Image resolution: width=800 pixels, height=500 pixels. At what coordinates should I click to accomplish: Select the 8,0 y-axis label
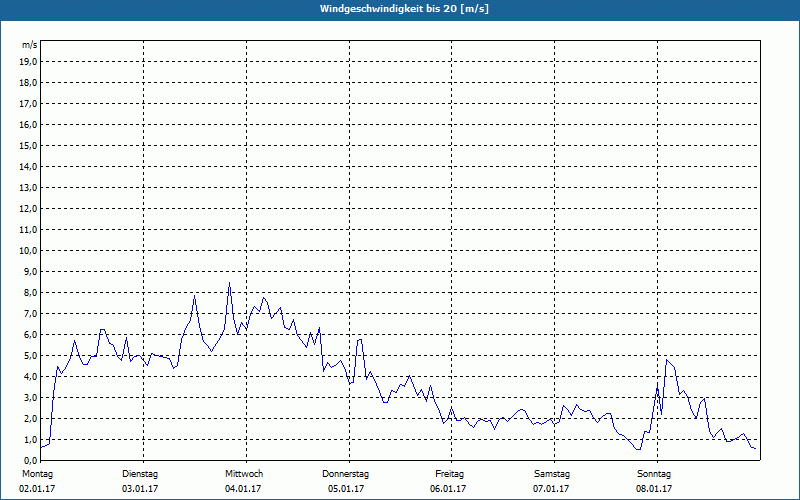pos(31,292)
